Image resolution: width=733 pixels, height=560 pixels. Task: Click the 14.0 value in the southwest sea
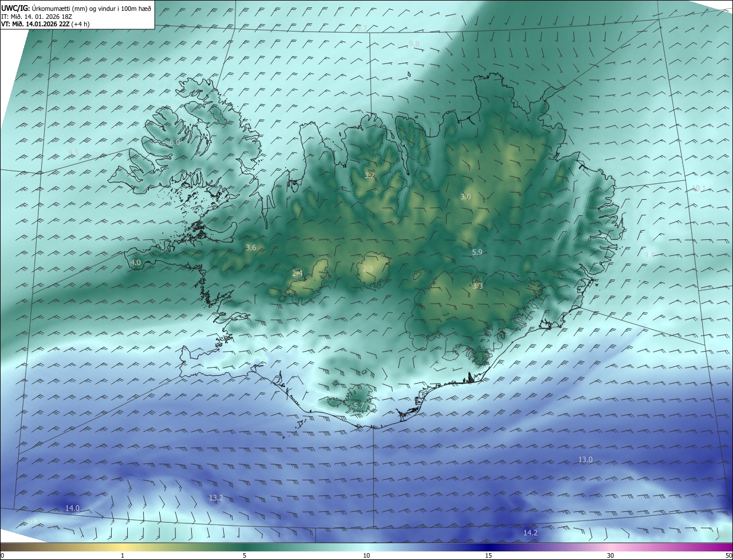(x=72, y=508)
